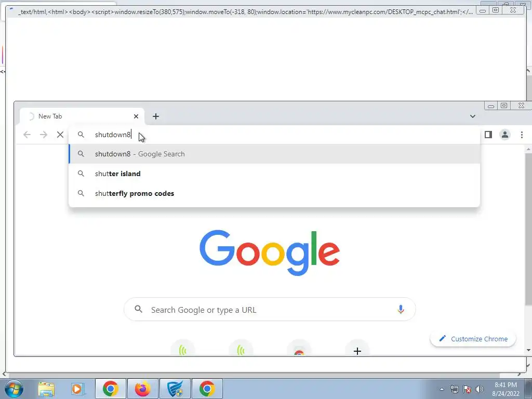532x399 pixels.
Task: Show hidden system tray icons
Action: (442, 389)
